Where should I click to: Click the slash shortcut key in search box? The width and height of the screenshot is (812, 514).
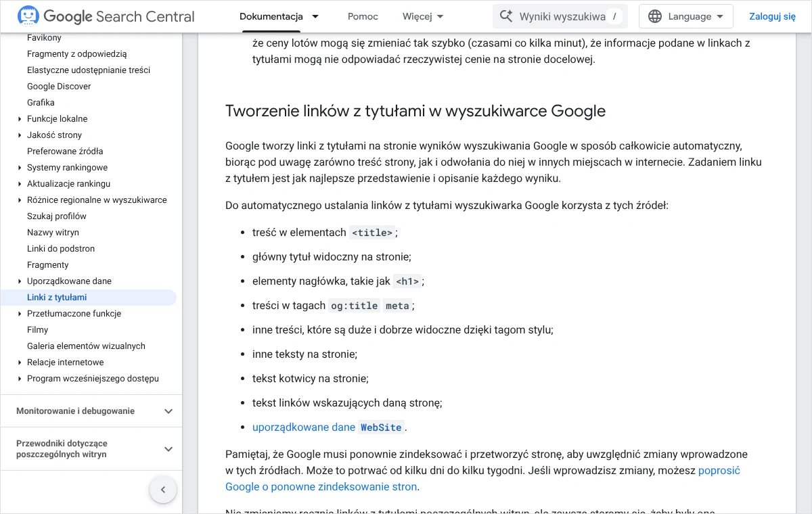pyautogui.click(x=614, y=16)
